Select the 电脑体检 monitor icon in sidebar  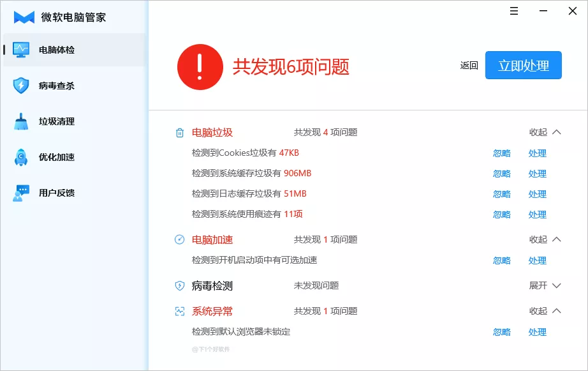point(21,49)
